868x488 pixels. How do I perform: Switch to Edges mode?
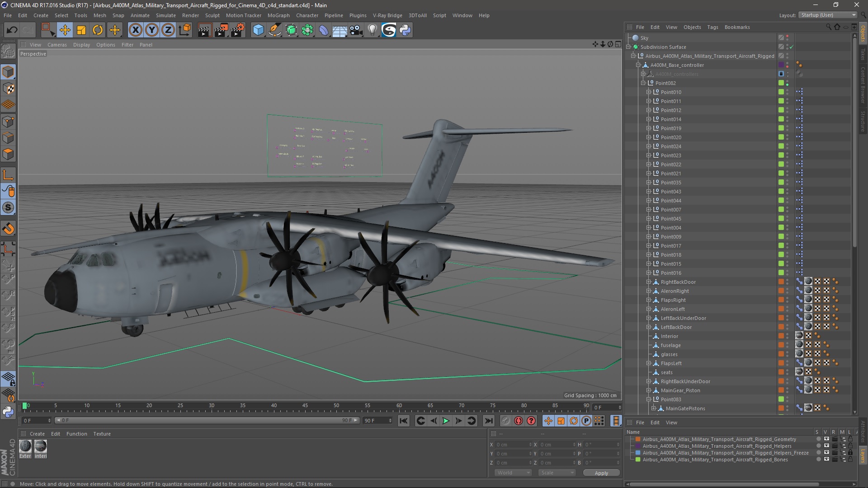(x=8, y=138)
